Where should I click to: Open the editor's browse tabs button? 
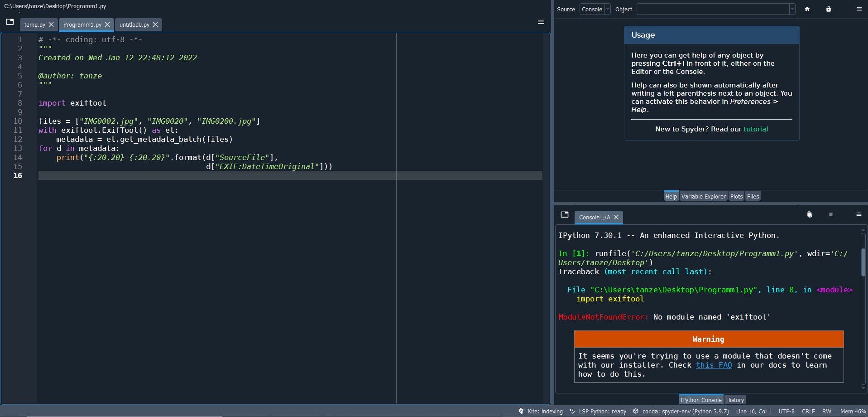point(10,22)
